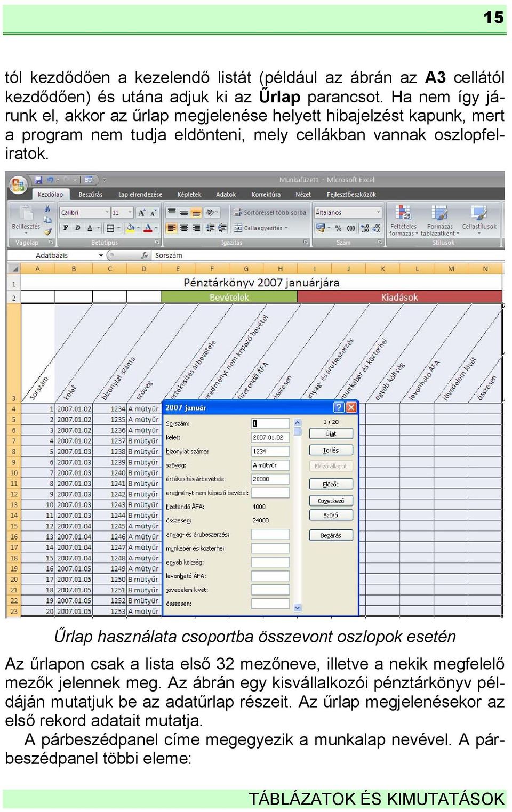The width and height of the screenshot is (512, 812).
Task: Open the Kezdőlap ribbon tab
Action: point(50,195)
